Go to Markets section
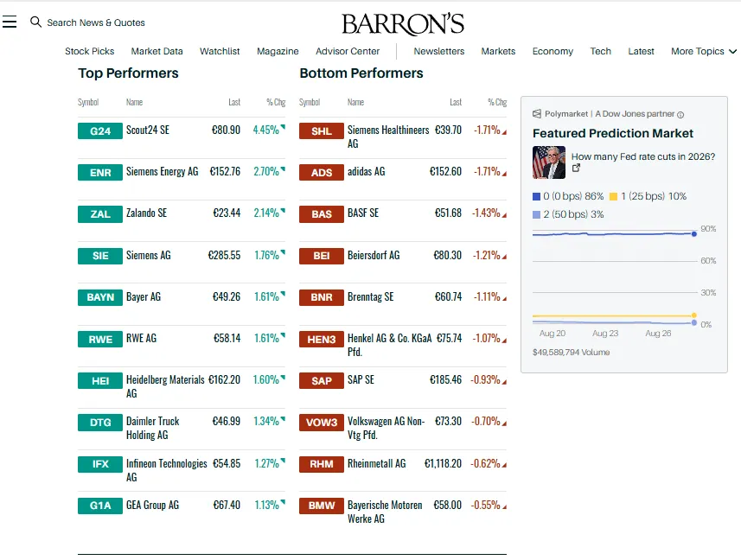This screenshot has width=741, height=560. 498,51
